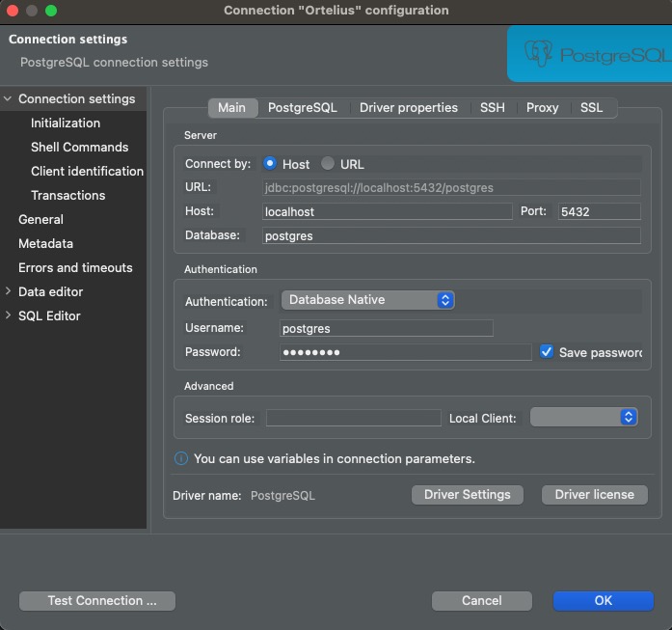Screen dimensions: 672x630
Task: Switch to the Main tab
Action: click(x=231, y=108)
